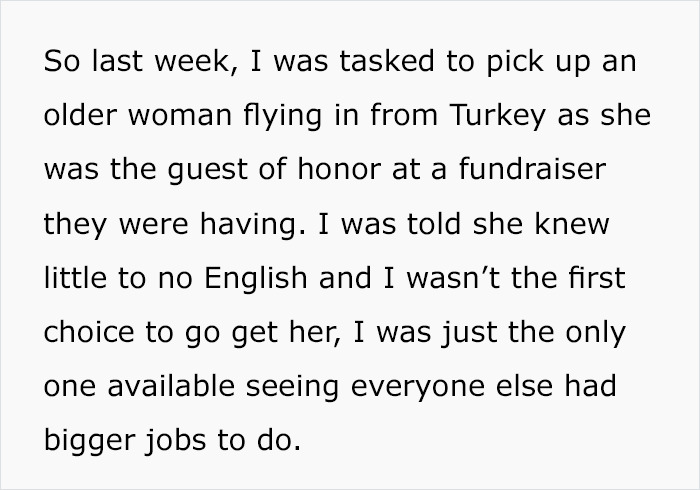
Task: Click the phrase "older woman"
Action: pos(138,115)
